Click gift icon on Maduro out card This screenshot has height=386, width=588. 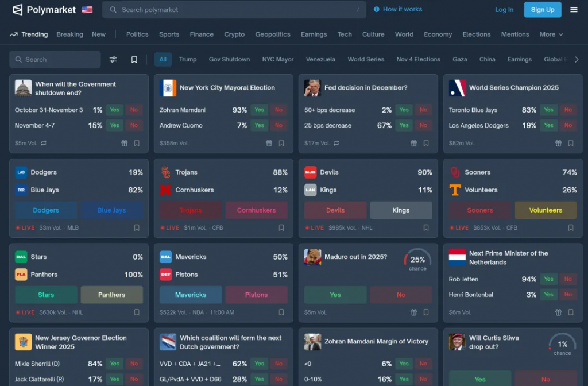[413, 312]
